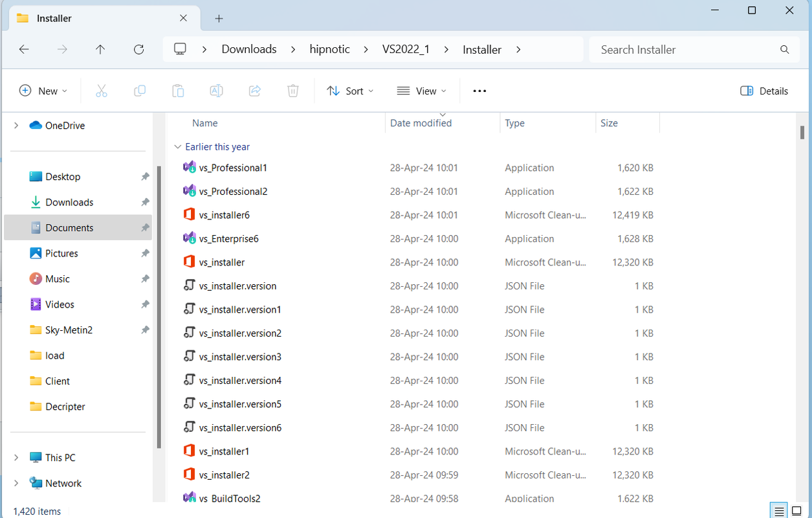
Task: Click the Videos folder icon in sidebar
Action: 36,304
